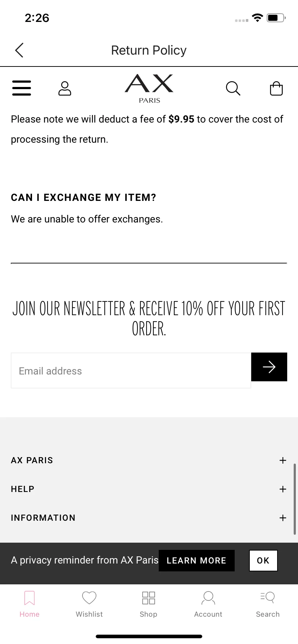Viewport: 298px width, 644px height.
Task: Dismiss privacy reminder with OK
Action: (x=263, y=561)
